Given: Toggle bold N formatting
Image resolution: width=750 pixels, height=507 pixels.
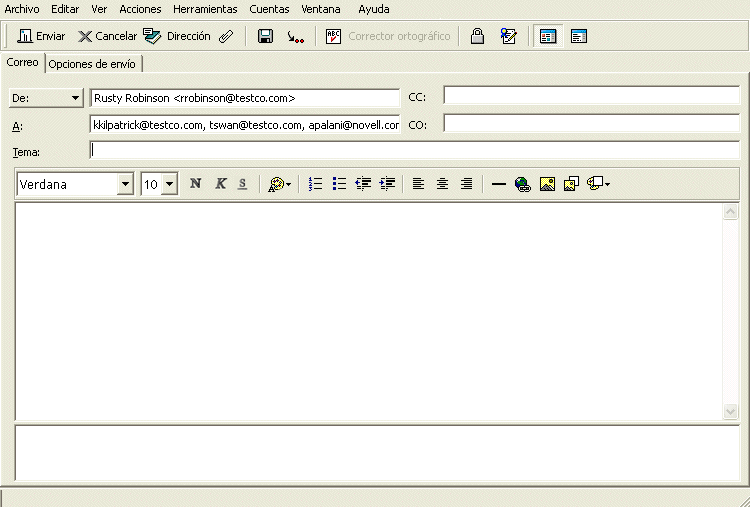Looking at the screenshot, I should (195, 184).
